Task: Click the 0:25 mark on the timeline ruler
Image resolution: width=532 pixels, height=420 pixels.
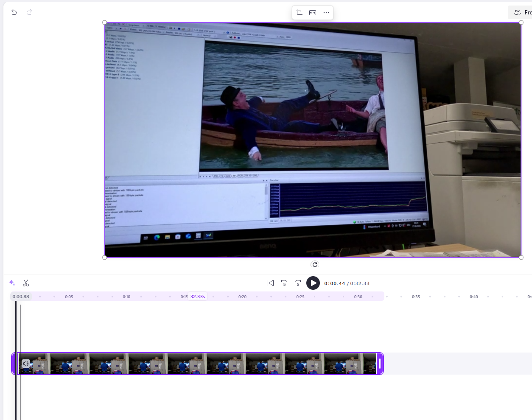Action: [x=300, y=297]
